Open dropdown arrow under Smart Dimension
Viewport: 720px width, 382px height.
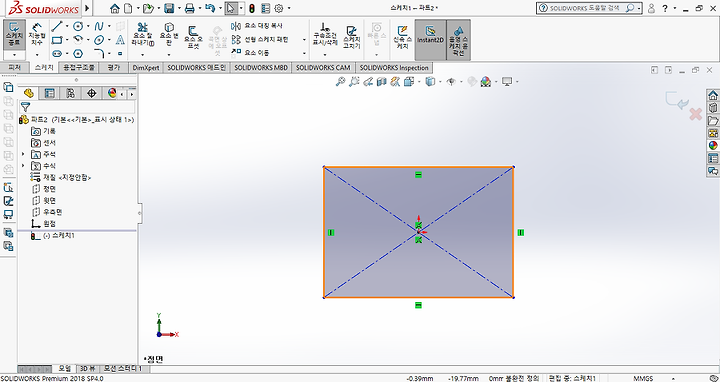coord(37,55)
